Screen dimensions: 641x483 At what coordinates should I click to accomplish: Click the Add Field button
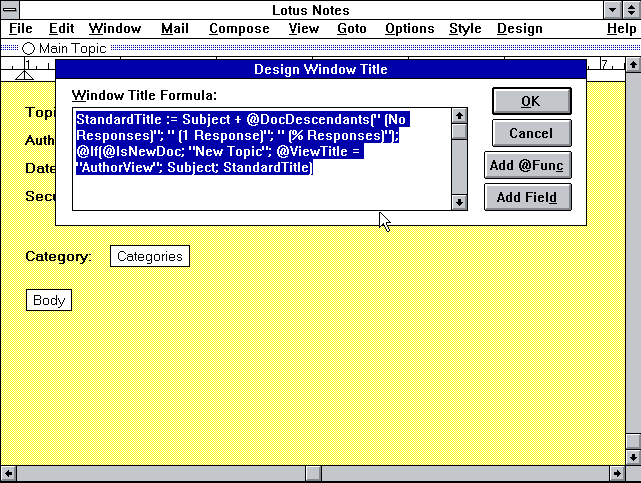pyautogui.click(x=530, y=197)
